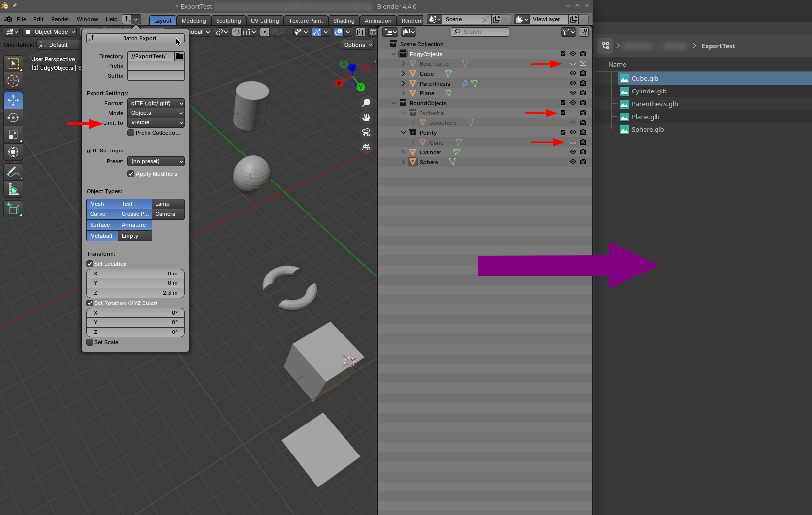Click the Zoom magnifier icon in viewport
The image size is (812, 515).
point(366,103)
